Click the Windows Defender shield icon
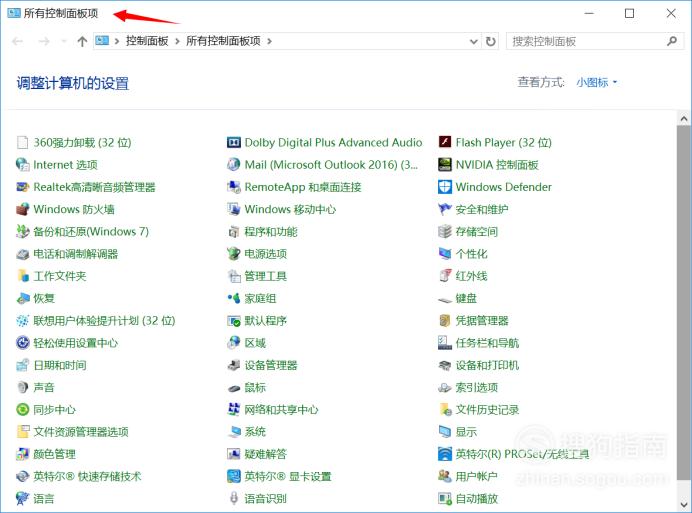This screenshot has height=513, width=692. 444,187
